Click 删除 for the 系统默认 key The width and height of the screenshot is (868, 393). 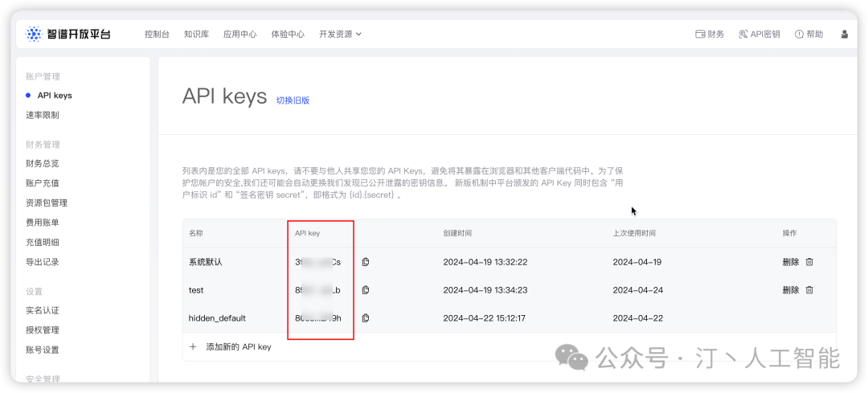point(791,262)
